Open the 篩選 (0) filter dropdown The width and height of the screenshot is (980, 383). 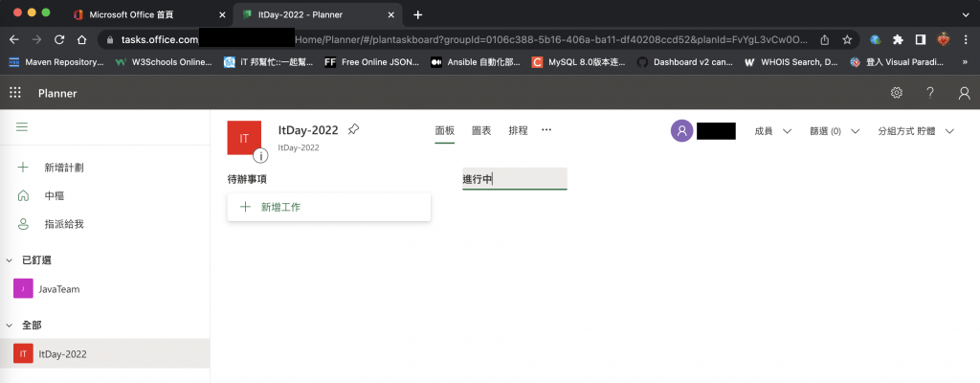click(835, 131)
